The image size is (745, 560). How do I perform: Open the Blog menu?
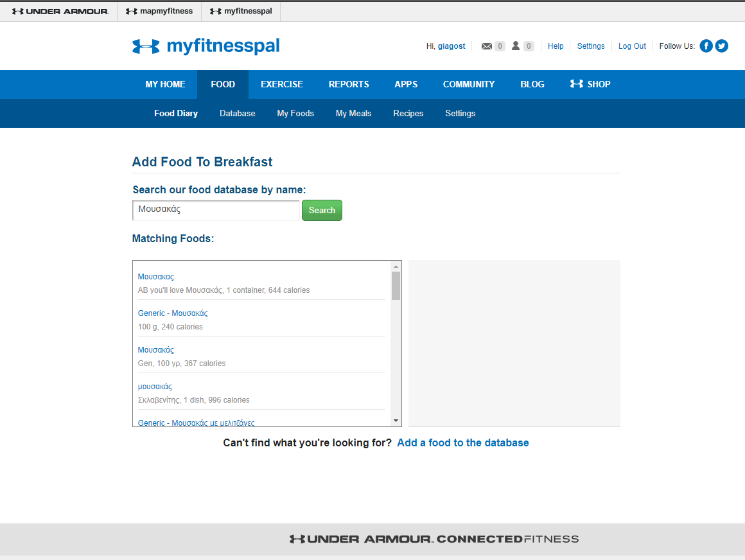[x=532, y=84]
